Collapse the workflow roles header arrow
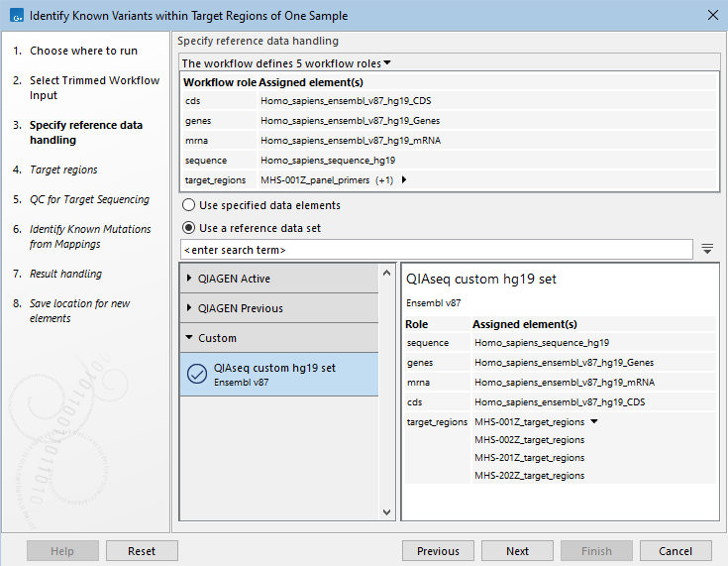The width and height of the screenshot is (728, 566). pos(387,63)
